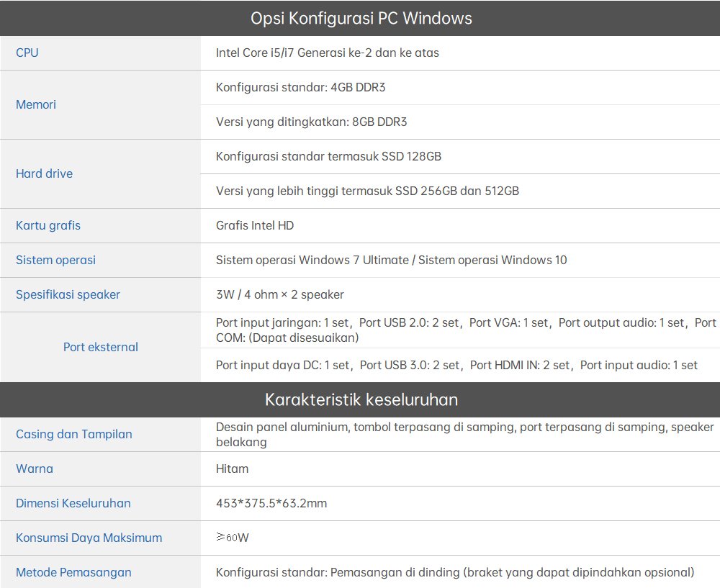Select the Intel Core i5/i7 specification text
Viewport: 720px width, 588px height.
pos(327,53)
